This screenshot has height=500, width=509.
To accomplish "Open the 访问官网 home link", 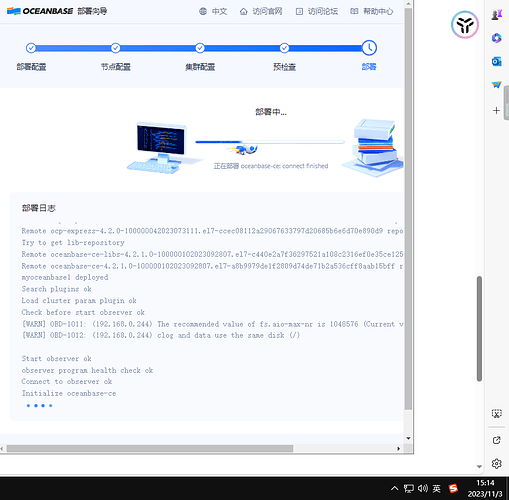I will [x=261, y=11].
